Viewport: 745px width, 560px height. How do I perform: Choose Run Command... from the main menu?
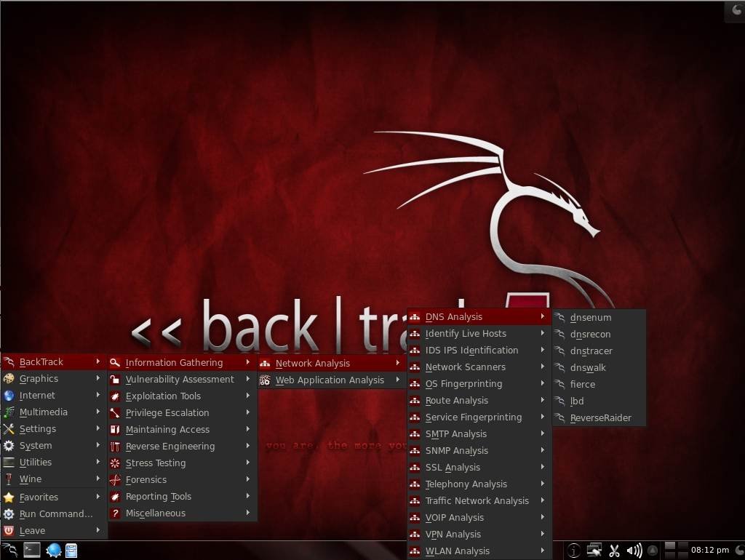pyautogui.click(x=55, y=514)
